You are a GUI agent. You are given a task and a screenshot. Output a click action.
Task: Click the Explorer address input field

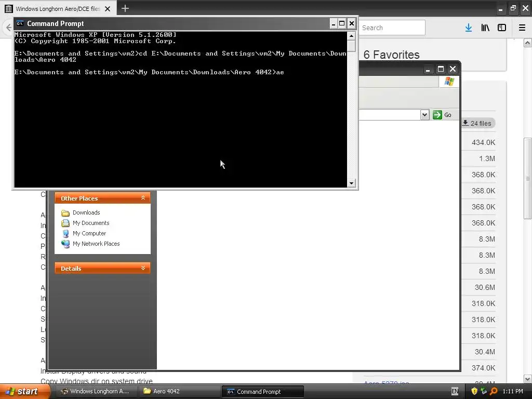click(x=390, y=115)
